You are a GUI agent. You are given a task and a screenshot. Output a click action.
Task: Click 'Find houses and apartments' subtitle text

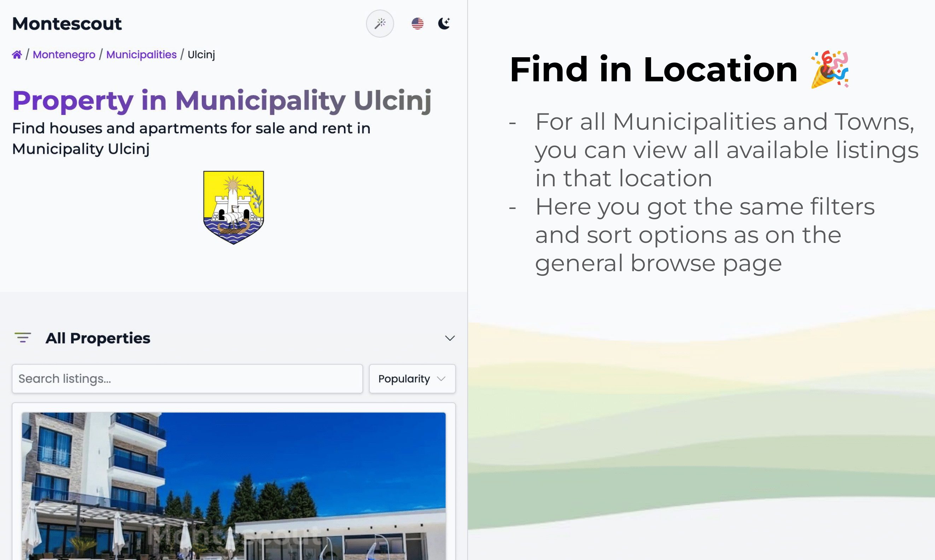pos(191,139)
